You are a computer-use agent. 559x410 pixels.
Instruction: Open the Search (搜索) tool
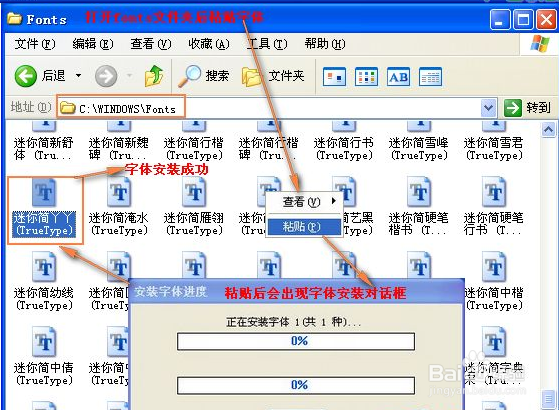[x=204, y=76]
